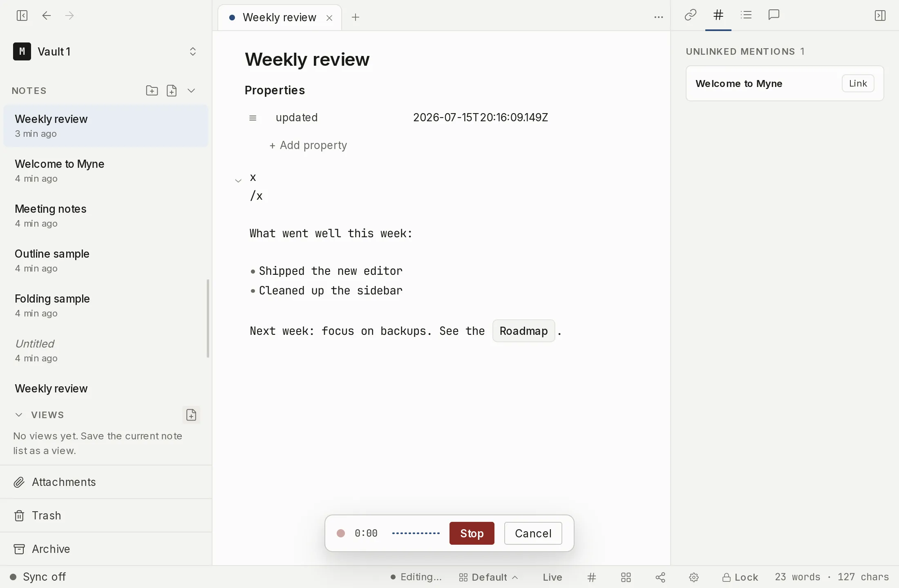Open the Archive
The image size is (899, 588).
106,549
